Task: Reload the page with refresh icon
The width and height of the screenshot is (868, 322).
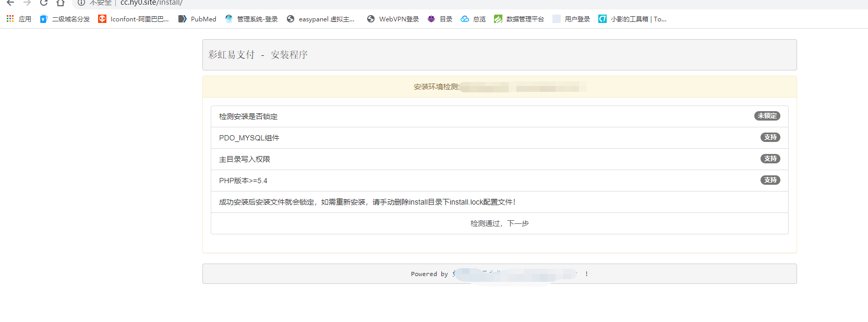Action: point(44,3)
